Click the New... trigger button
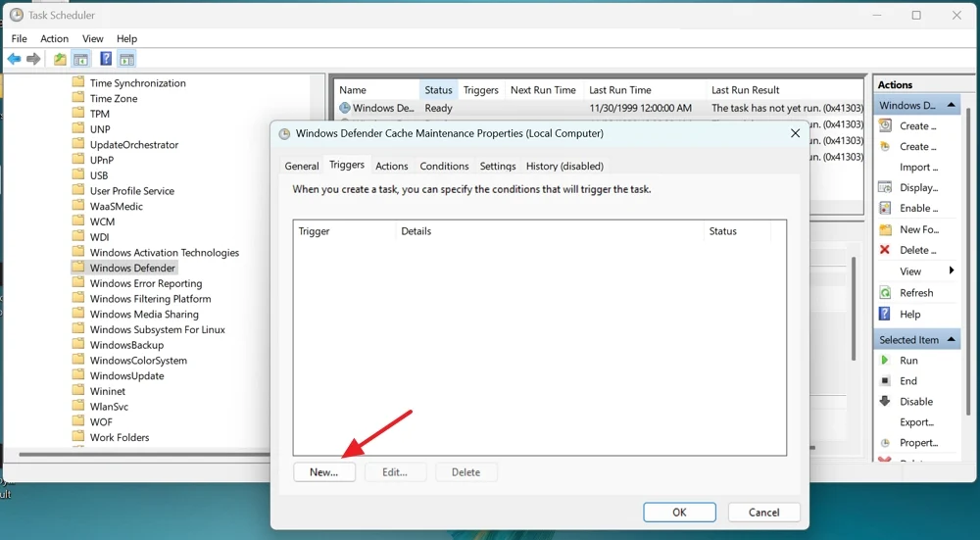The image size is (980, 540). [x=324, y=472]
